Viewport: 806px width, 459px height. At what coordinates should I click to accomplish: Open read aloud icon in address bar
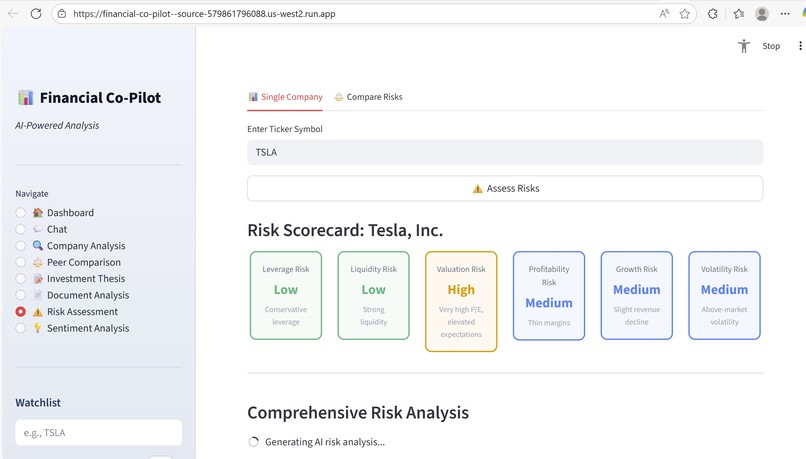[x=664, y=14]
